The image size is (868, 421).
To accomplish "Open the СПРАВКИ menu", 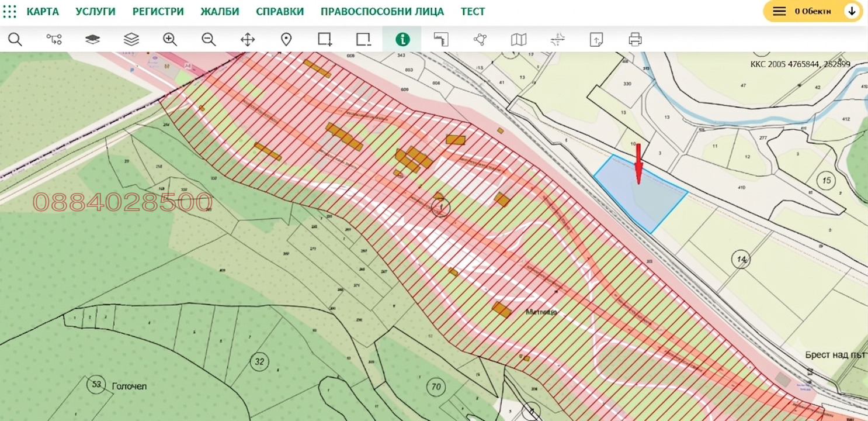I will click(x=280, y=12).
